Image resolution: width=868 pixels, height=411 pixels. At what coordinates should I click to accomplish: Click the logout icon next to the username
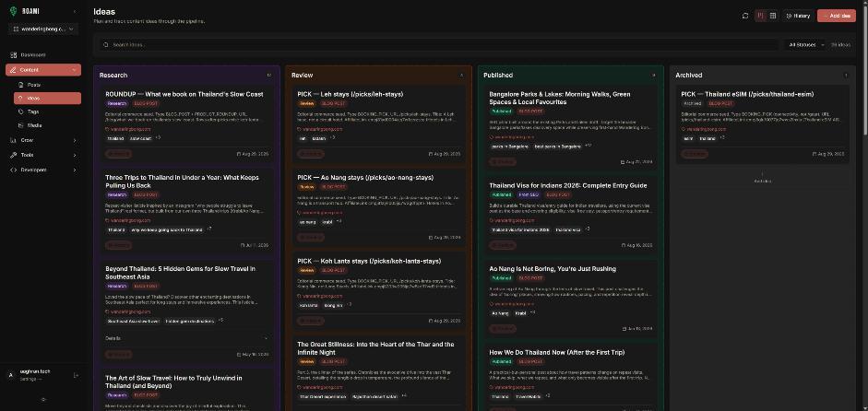point(76,375)
